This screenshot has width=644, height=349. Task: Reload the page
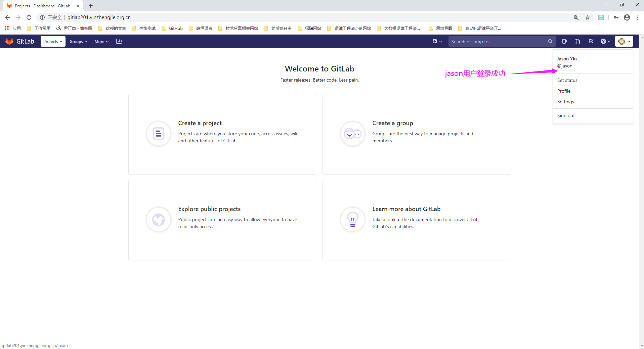click(x=29, y=17)
